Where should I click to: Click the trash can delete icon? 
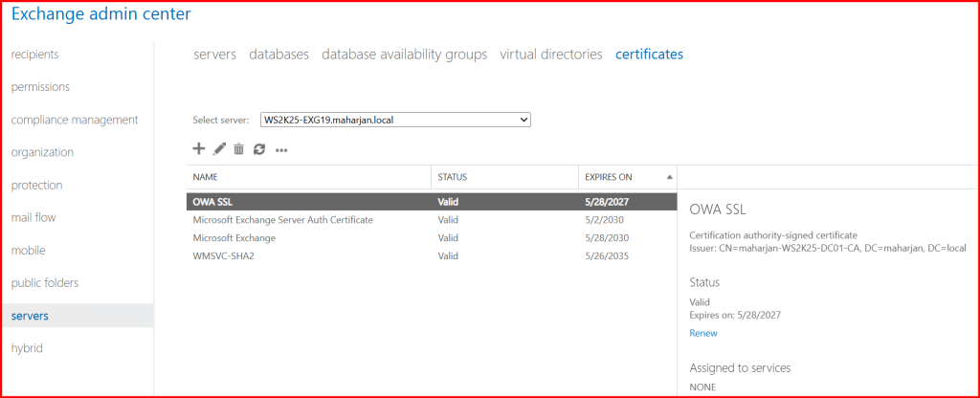pos(239,149)
